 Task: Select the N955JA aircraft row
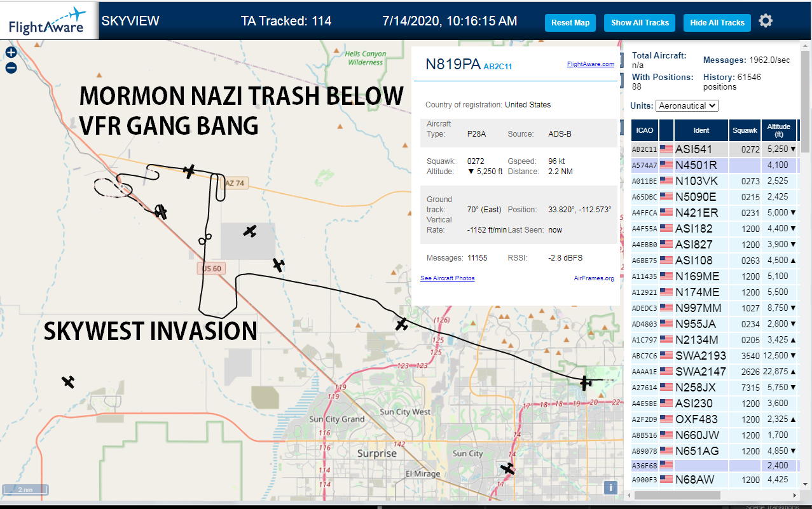pos(714,323)
